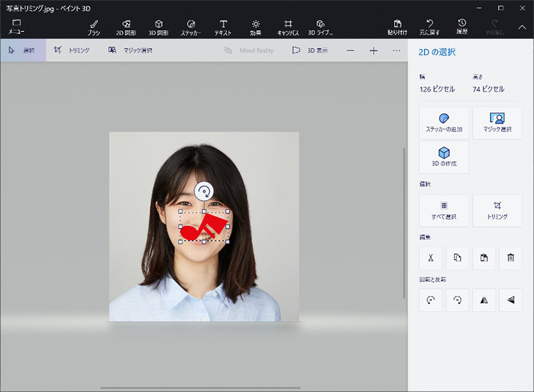Screen dimensions: 534x392
Task: Delete the selection with the trash icon
Action: tap(511, 258)
